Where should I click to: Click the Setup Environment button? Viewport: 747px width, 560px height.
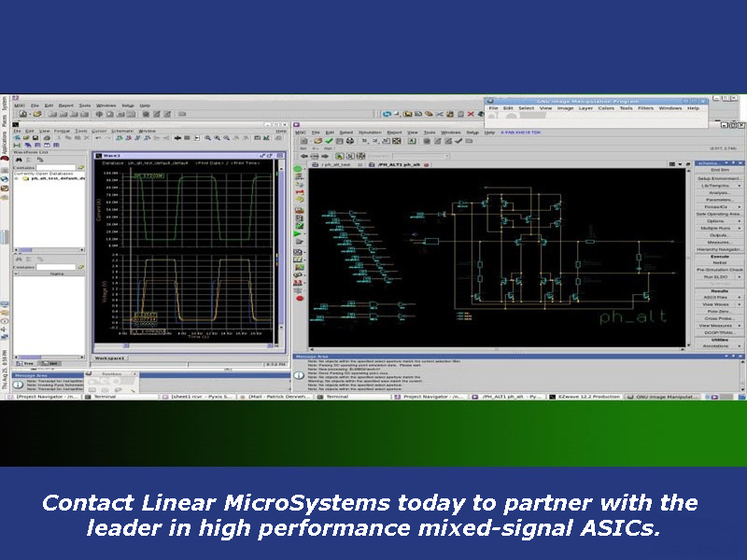point(719,178)
